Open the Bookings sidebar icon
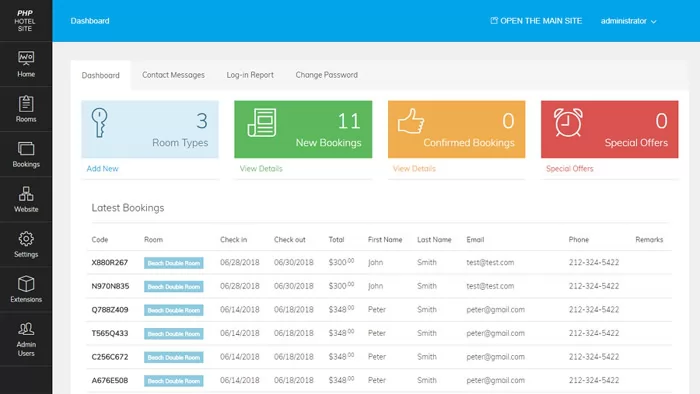 pyautogui.click(x=26, y=149)
